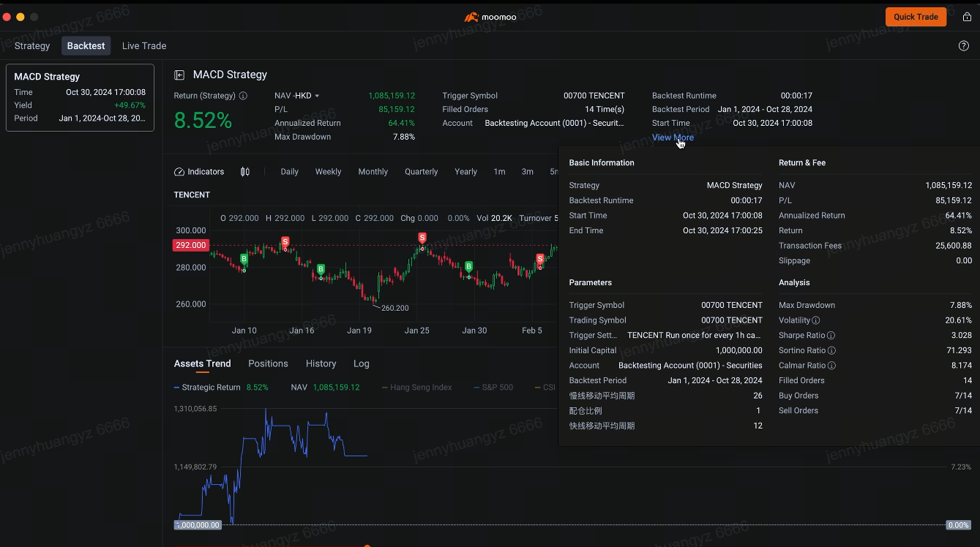This screenshot has height=547, width=980.
Task: Click the 260.200 low price label
Action: (394, 308)
